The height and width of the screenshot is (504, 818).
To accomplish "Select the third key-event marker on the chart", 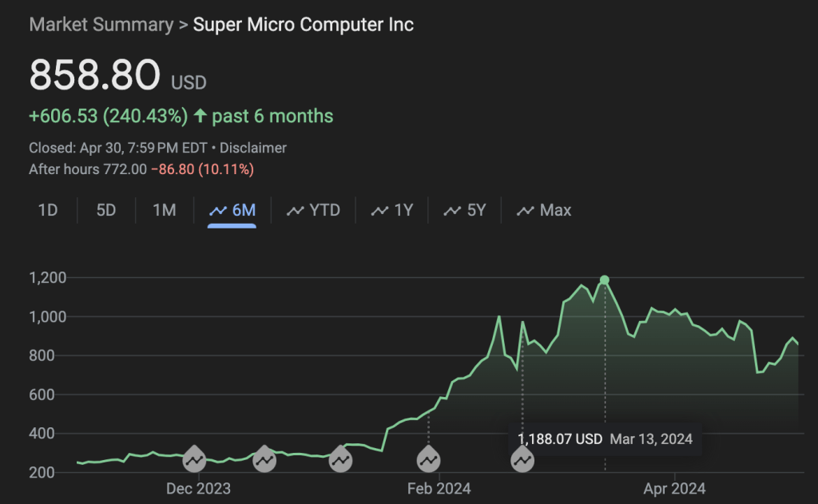I will [340, 459].
